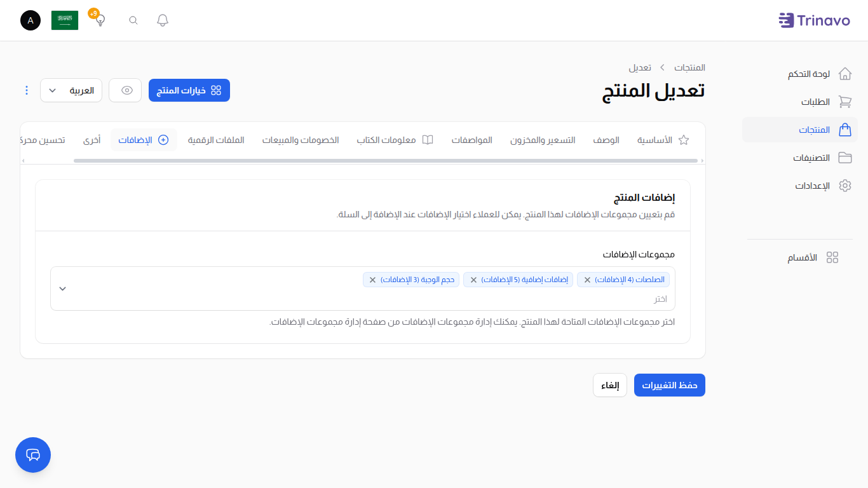Open خيارات المنتج
Viewport: 868px width, 488px height.
point(189,90)
